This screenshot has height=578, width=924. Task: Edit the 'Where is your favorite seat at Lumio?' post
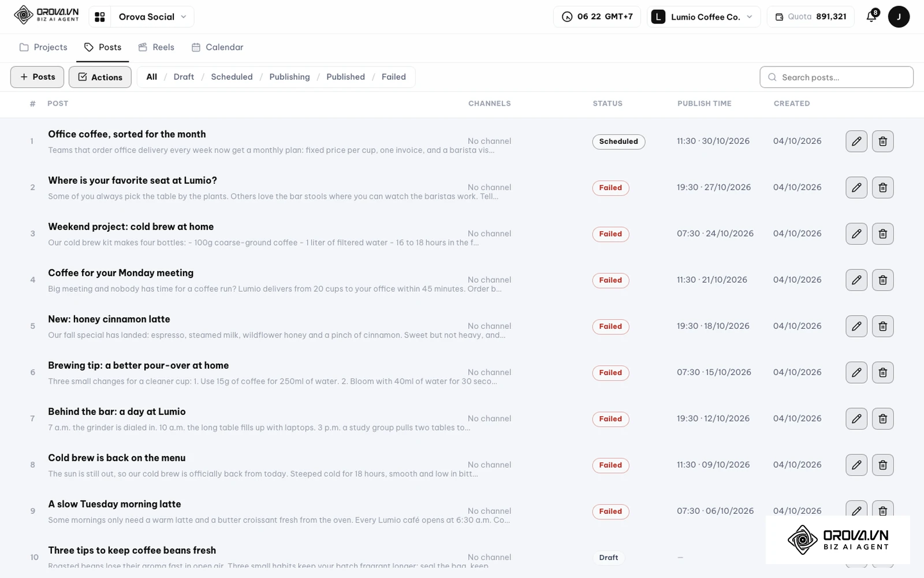coord(856,187)
